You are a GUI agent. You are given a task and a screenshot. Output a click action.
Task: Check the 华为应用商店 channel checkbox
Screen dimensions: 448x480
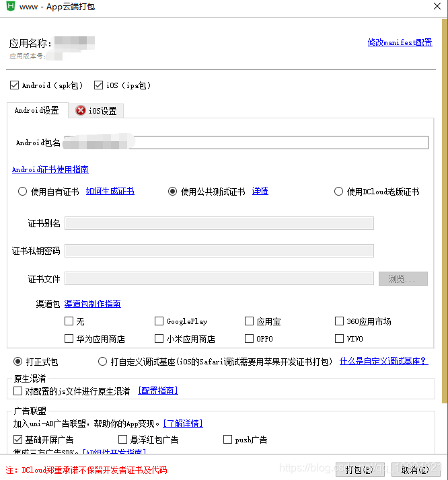pyautogui.click(x=69, y=339)
